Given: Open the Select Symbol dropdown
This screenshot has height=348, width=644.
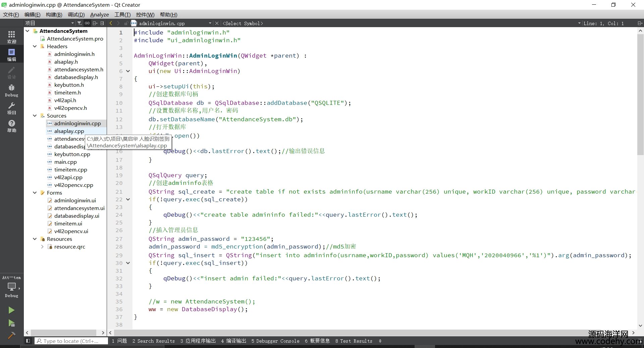Looking at the screenshot, I should (401, 23).
